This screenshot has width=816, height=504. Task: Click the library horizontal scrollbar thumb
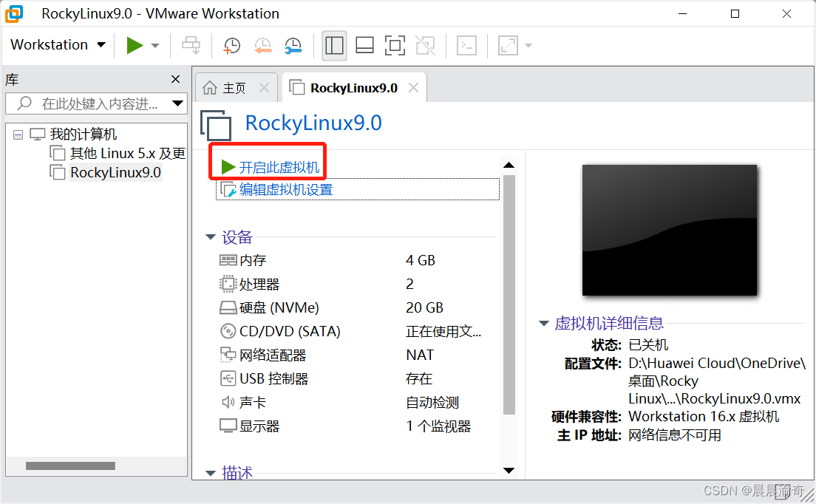coord(70,466)
